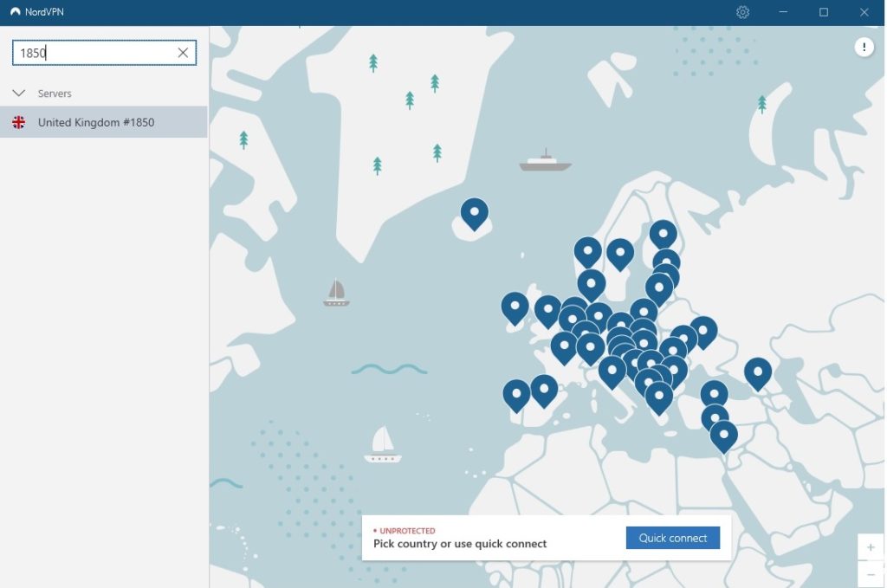Zoom out the map with minus

click(871, 574)
